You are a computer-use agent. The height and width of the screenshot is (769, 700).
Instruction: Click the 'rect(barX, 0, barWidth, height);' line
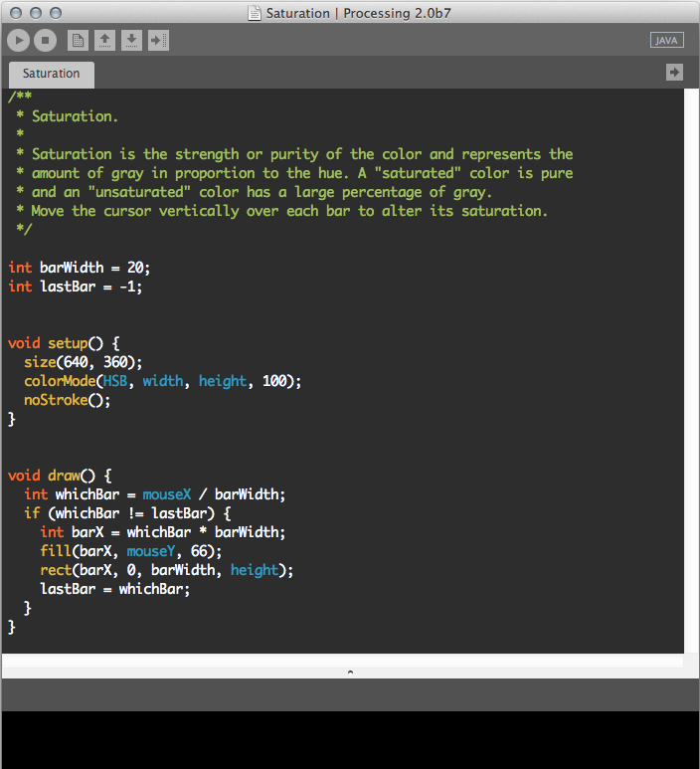167,570
